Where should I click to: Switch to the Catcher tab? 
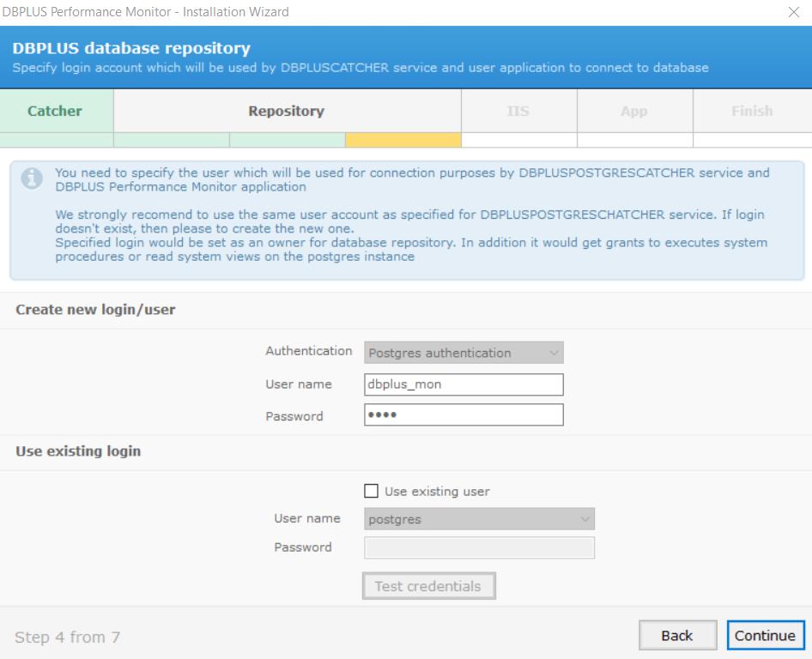tap(57, 111)
